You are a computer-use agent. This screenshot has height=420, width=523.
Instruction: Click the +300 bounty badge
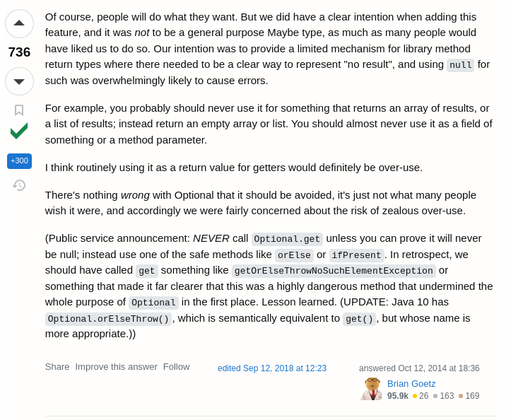pos(19,161)
